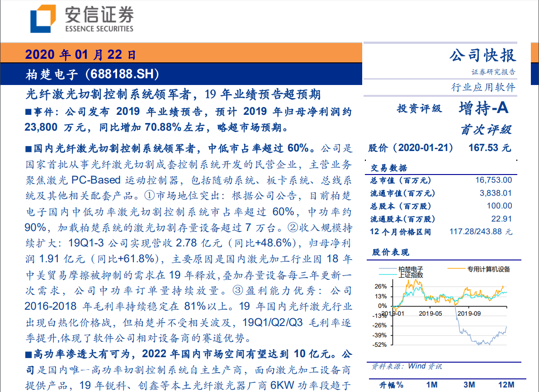Click the bullet square before 高功率渗透 paragraph
This screenshot has width=539, height=392.
28,353
